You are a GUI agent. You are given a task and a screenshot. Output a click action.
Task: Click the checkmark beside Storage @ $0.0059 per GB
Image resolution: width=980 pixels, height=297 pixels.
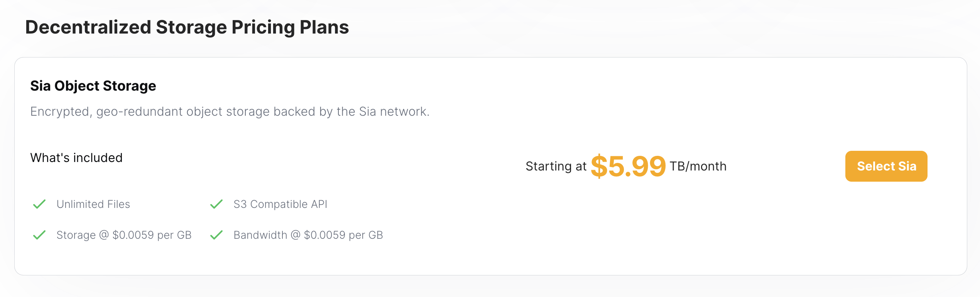tap(39, 235)
